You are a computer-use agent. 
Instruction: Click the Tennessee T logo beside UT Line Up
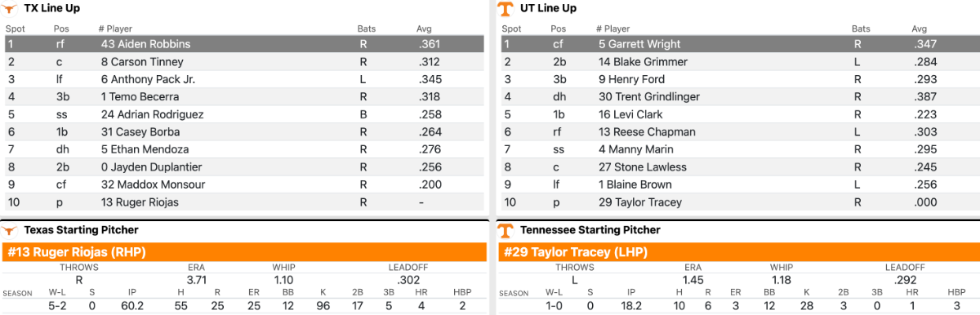[506, 9]
